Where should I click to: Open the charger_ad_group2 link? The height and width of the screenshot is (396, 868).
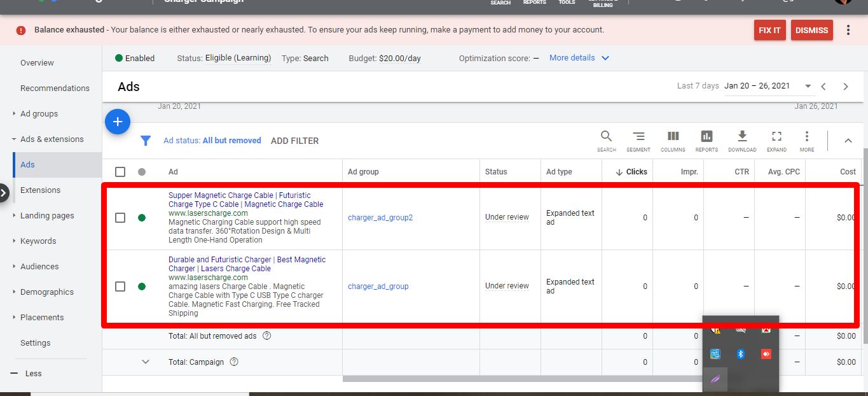(380, 218)
